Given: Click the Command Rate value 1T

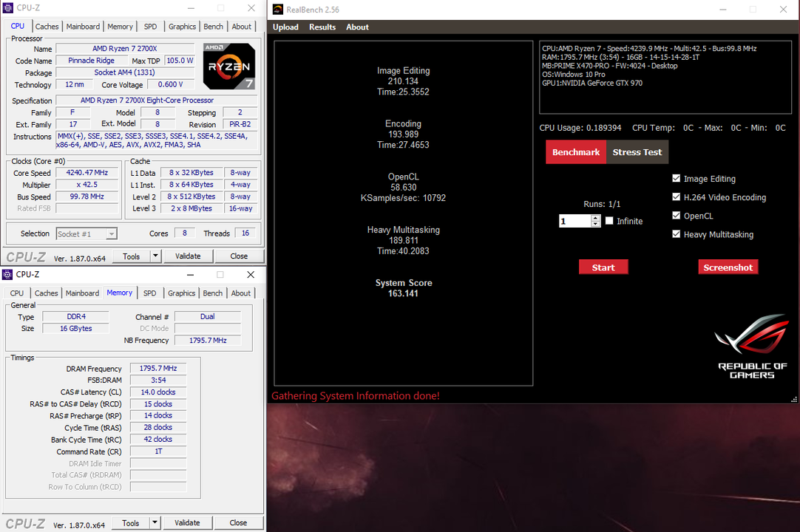Looking at the screenshot, I should pos(158,451).
